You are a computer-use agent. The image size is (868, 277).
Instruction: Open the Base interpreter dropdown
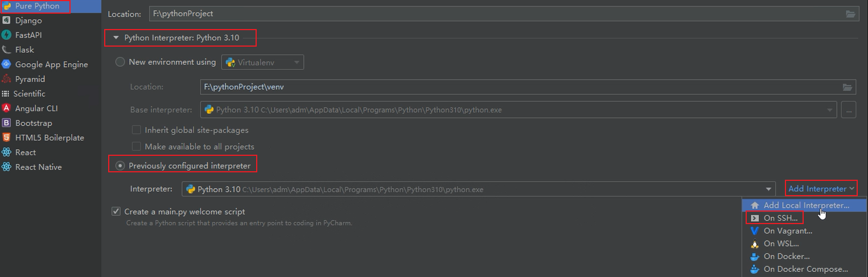coord(518,110)
